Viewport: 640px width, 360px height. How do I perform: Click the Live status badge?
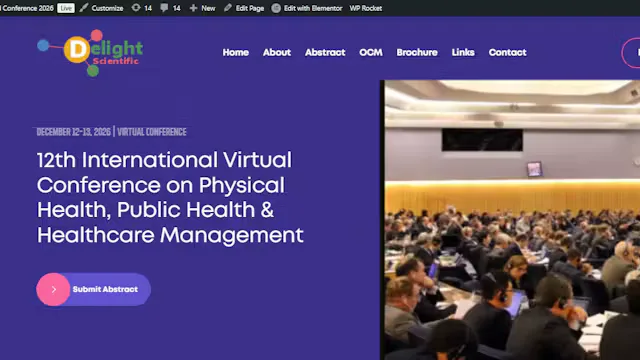[66, 8]
